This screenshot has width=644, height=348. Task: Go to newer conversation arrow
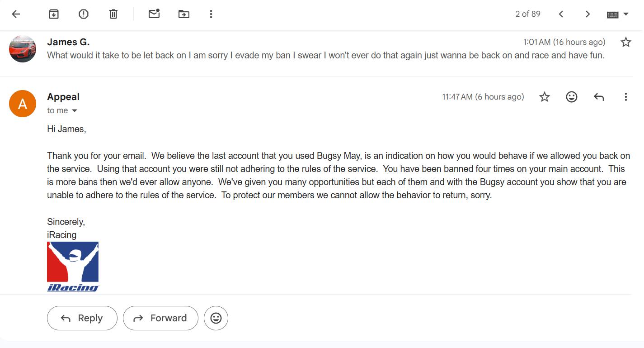coord(561,14)
